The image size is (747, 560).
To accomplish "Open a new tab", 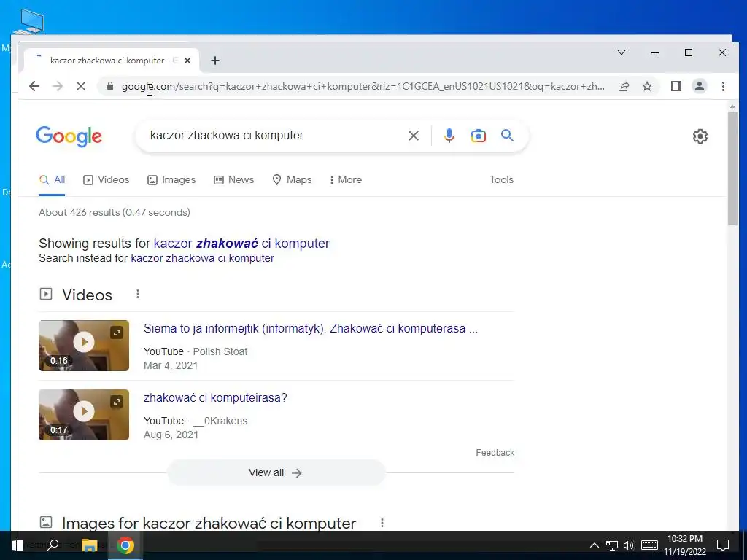I will 215,61.
